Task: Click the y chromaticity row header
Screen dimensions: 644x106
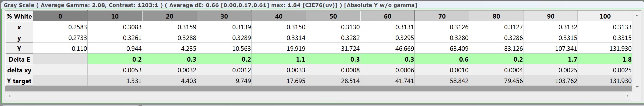Action: [x=19, y=38]
